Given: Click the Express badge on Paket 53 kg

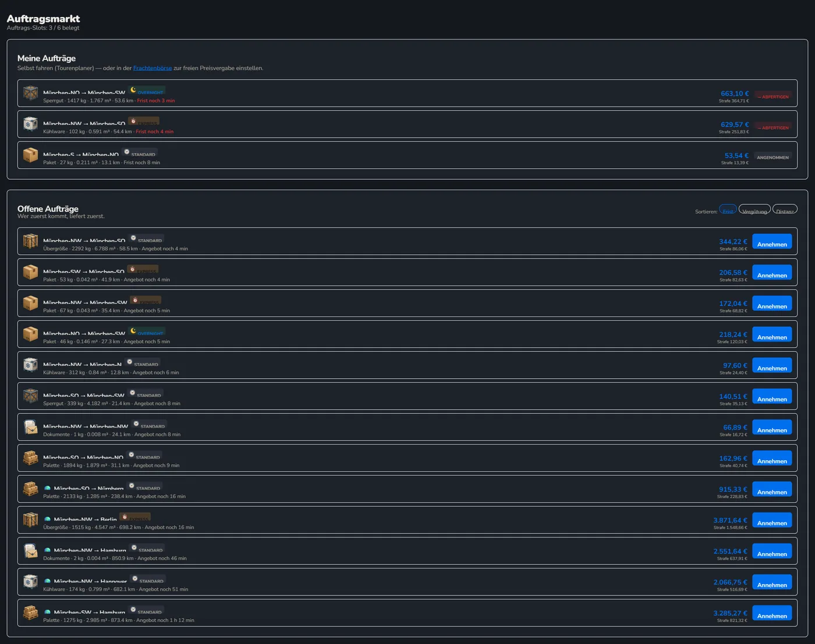Looking at the screenshot, I should coord(143,269).
